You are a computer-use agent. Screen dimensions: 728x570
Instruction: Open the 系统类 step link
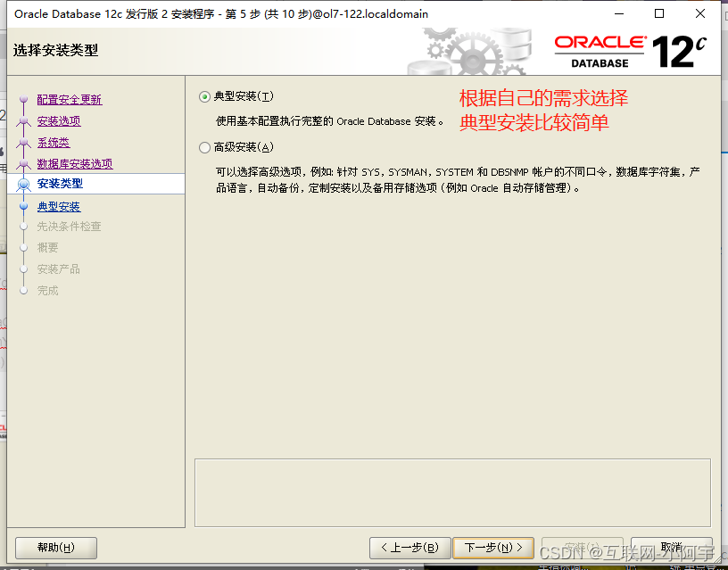[x=54, y=143]
